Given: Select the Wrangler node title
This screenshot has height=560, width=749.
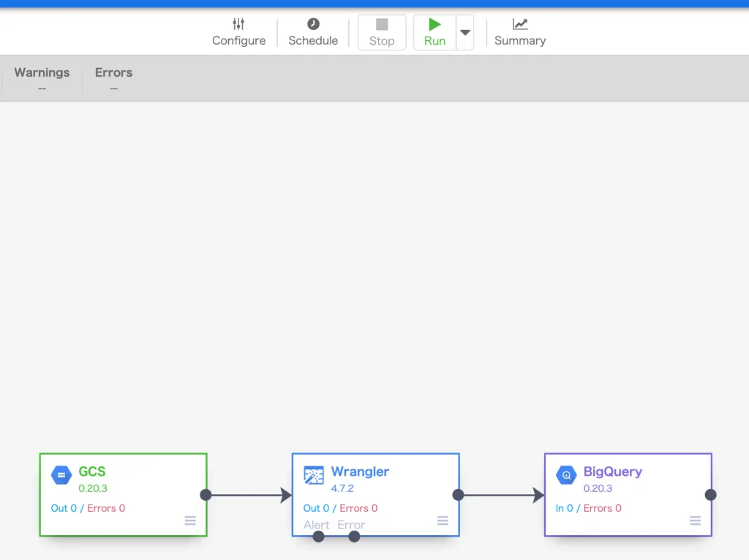Looking at the screenshot, I should [x=360, y=472].
